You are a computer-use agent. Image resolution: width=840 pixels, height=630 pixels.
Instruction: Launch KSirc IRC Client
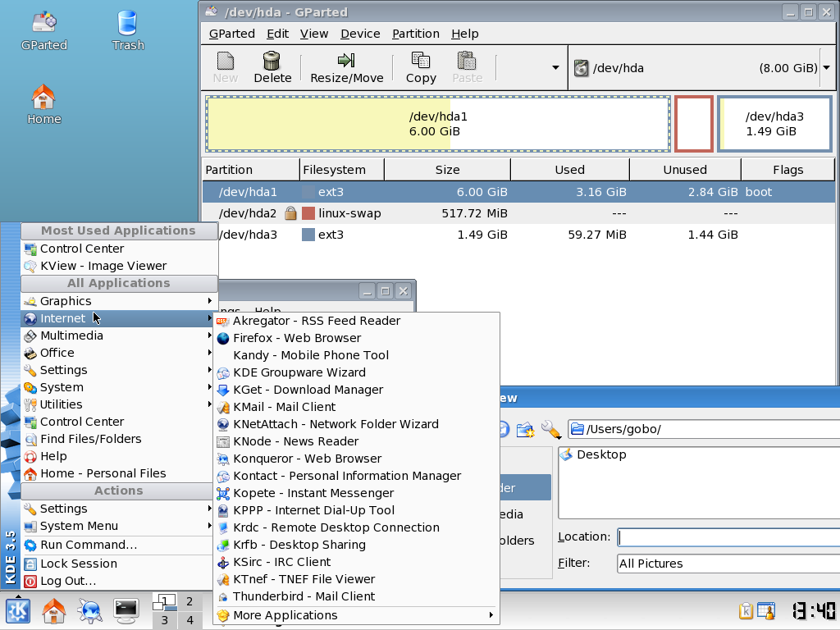pos(356,562)
